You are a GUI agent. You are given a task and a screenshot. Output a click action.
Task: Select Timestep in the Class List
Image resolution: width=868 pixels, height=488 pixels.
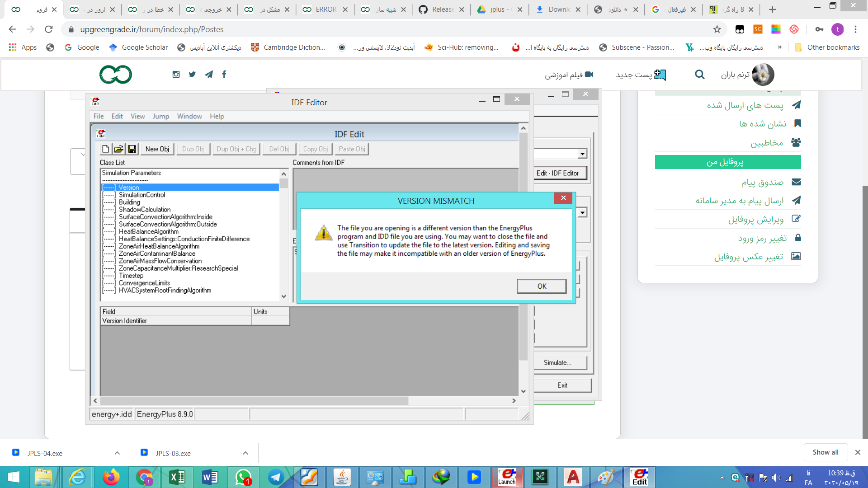click(131, 276)
